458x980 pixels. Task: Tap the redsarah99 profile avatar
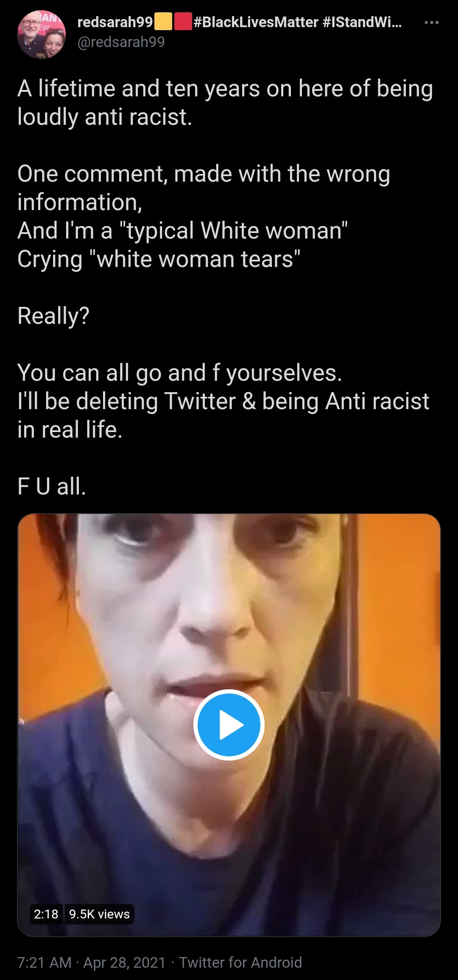click(42, 34)
